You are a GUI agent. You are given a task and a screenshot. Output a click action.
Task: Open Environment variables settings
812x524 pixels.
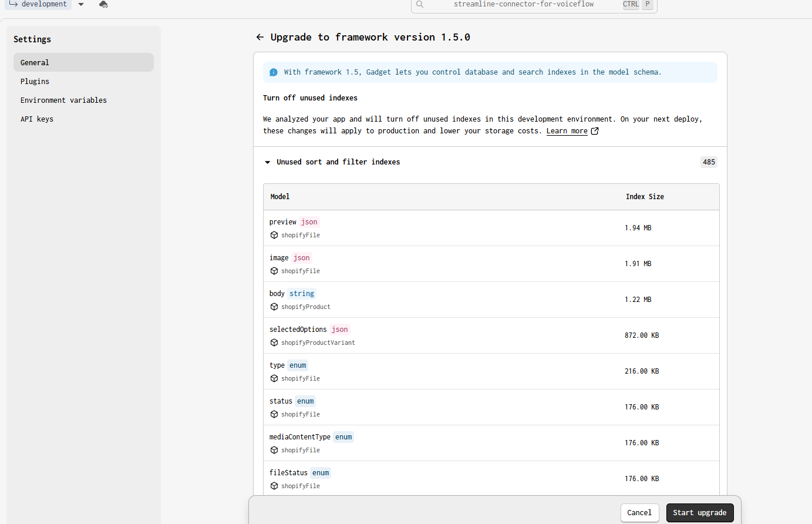point(63,100)
